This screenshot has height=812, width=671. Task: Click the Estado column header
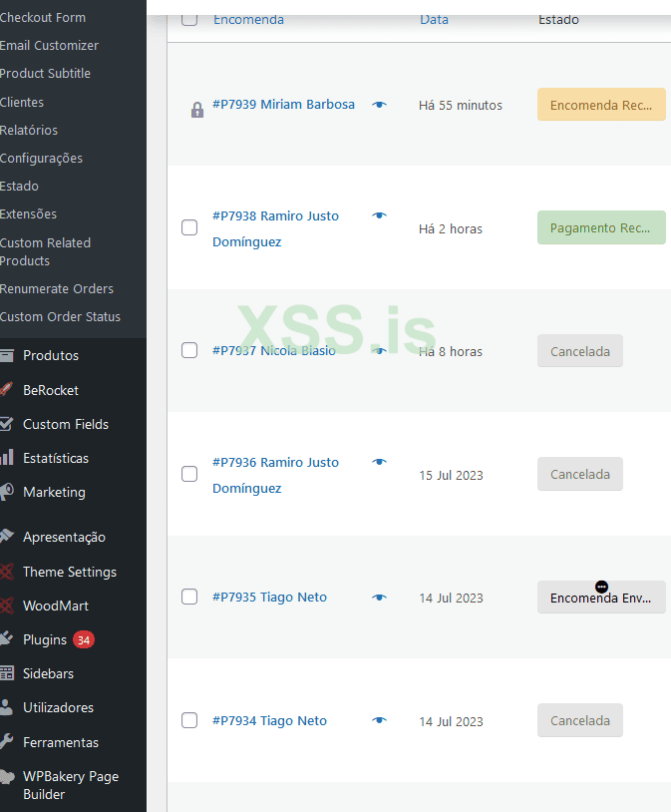(x=558, y=20)
